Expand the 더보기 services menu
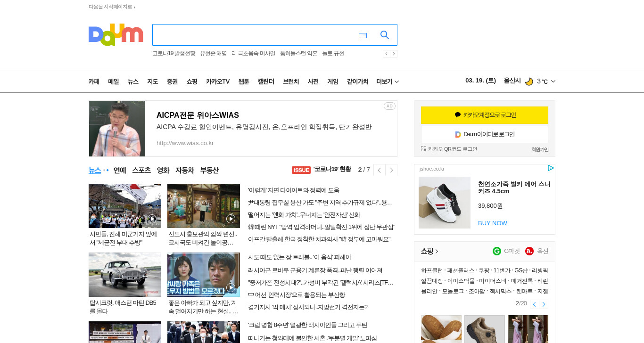644x343 pixels. coord(388,82)
